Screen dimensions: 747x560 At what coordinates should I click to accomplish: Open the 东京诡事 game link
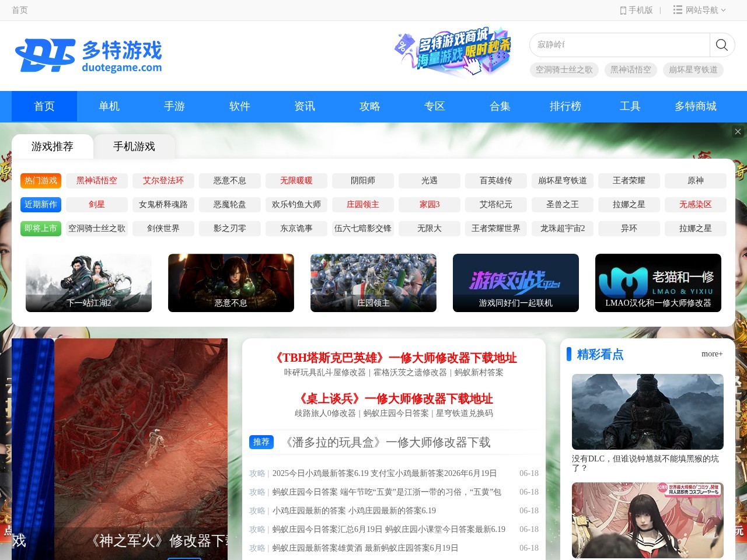pyautogui.click(x=296, y=229)
